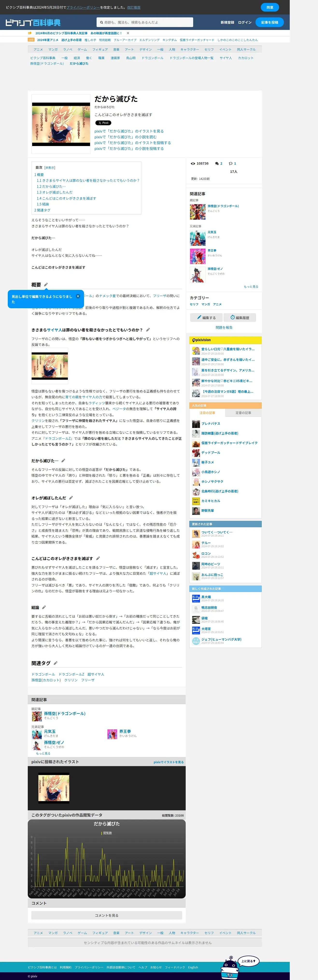Click セリフ category link in sidebar
This screenshot has width=318, height=980.
tap(194, 304)
